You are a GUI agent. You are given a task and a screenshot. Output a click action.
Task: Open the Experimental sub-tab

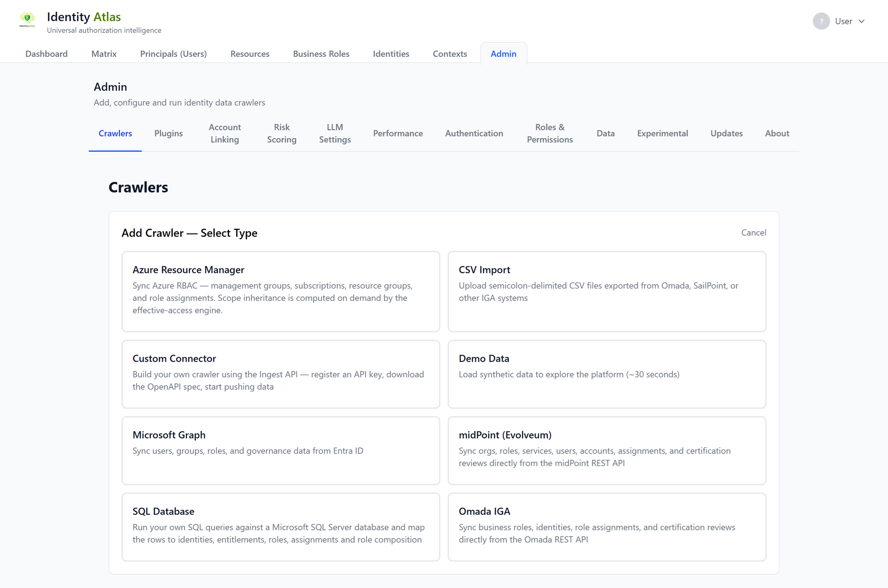(662, 133)
